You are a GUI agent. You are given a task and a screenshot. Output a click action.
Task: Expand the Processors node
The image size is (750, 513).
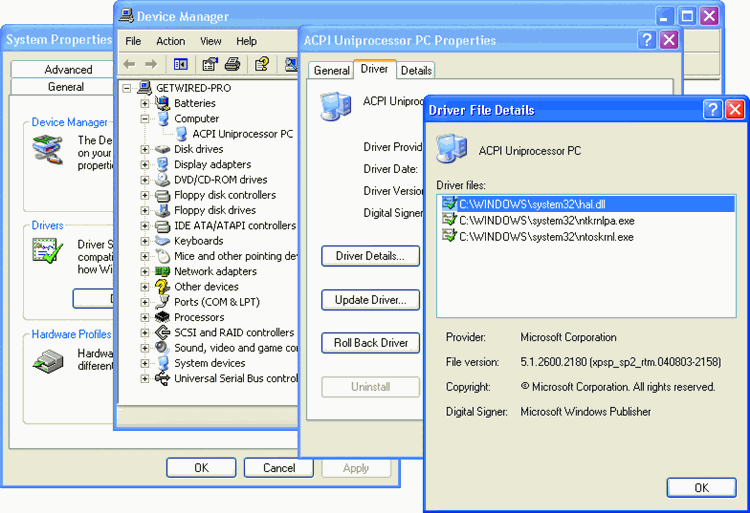pyautogui.click(x=144, y=317)
